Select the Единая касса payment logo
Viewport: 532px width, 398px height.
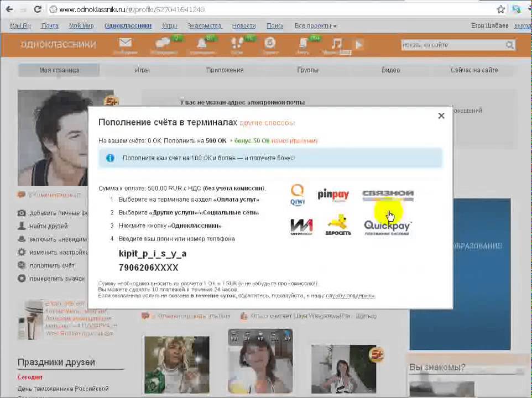[x=301, y=227]
